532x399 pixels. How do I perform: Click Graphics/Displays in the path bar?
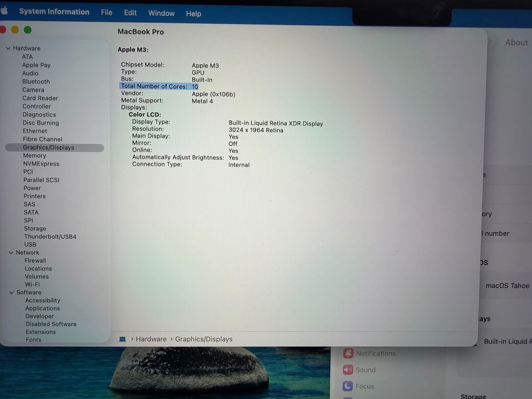[204, 339]
